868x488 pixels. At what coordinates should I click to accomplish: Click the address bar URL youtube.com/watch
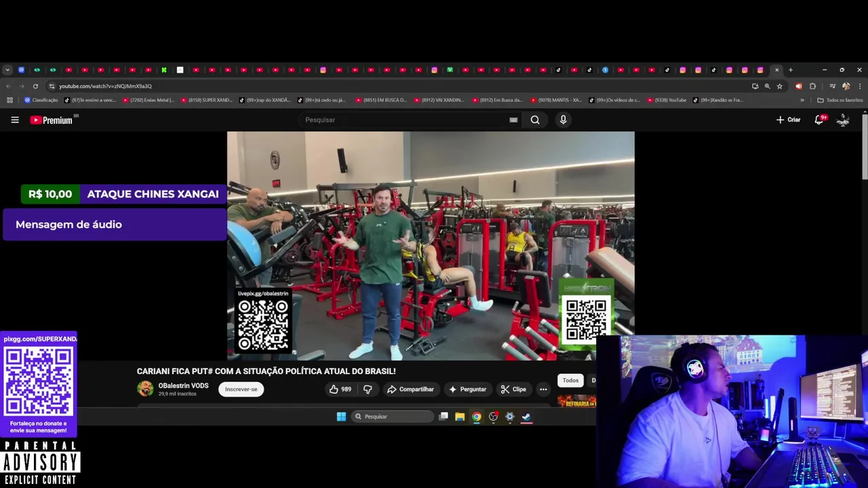pyautogui.click(x=105, y=86)
